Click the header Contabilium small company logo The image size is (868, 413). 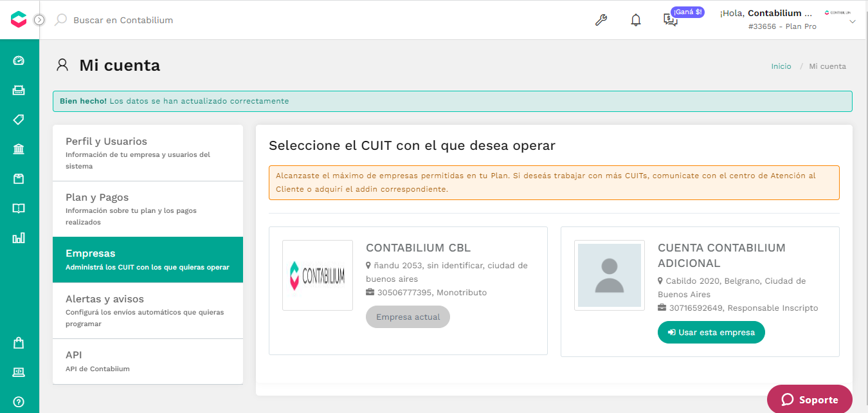(837, 12)
